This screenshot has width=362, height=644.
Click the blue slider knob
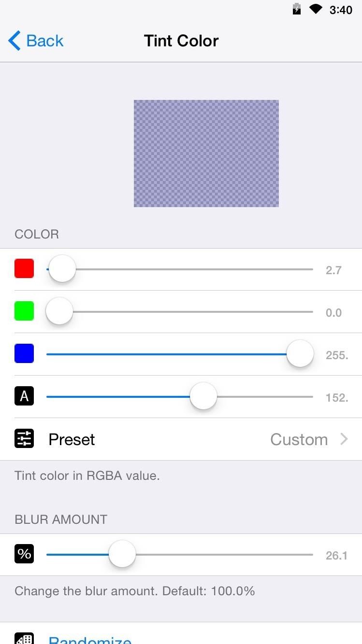click(300, 354)
